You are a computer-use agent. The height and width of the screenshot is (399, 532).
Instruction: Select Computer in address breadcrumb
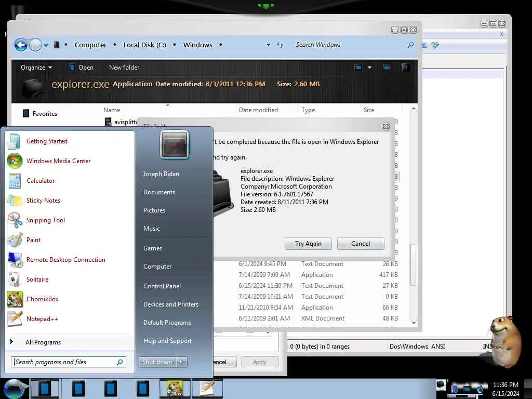pos(90,45)
